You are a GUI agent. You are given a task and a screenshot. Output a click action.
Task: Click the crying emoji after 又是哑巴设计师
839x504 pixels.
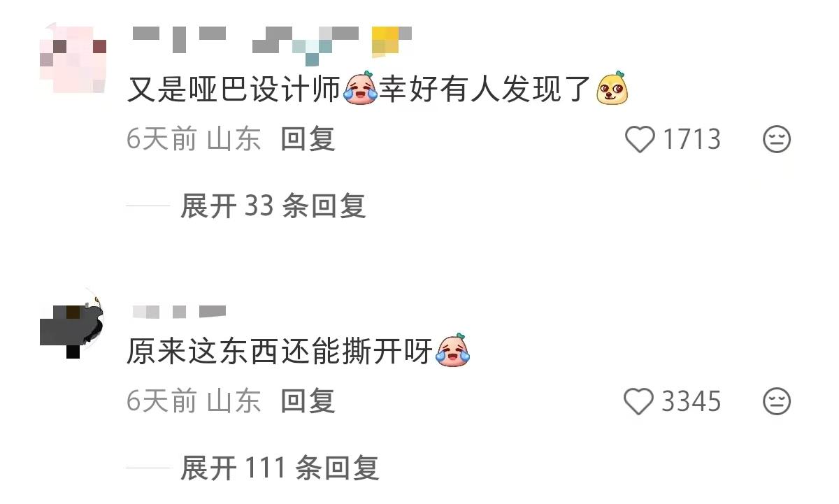(361, 88)
